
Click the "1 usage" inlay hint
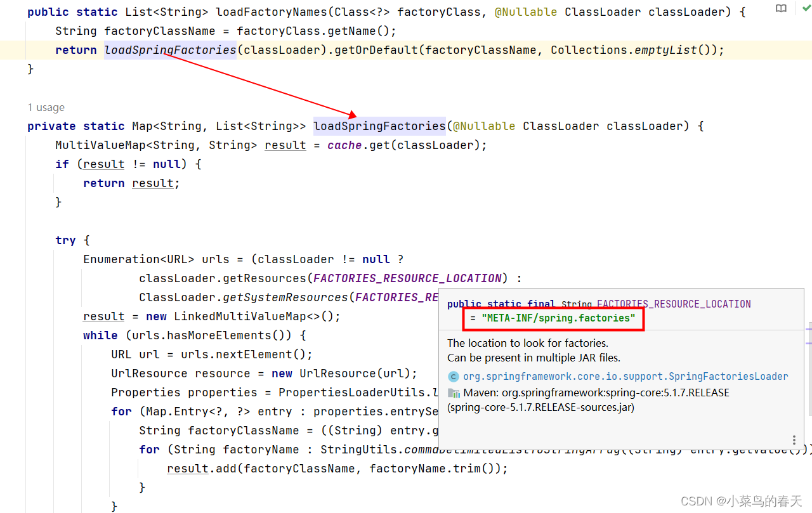click(x=46, y=107)
